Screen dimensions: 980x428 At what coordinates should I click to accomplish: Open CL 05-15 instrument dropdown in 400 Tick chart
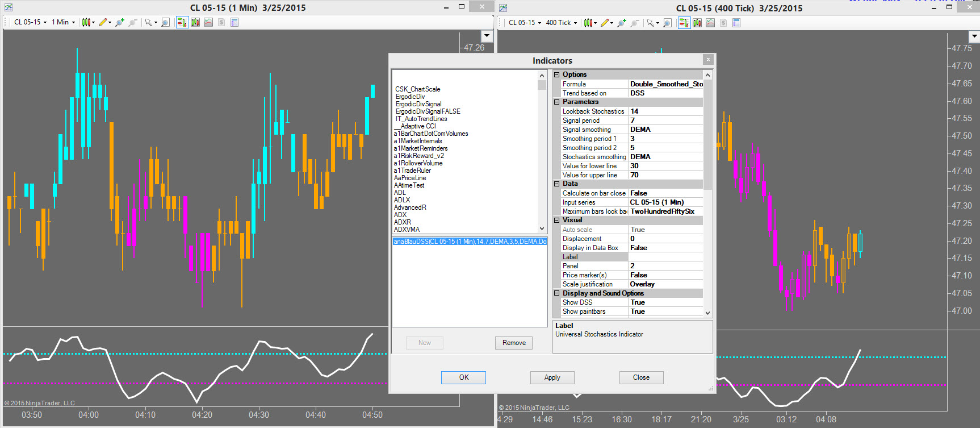525,23
